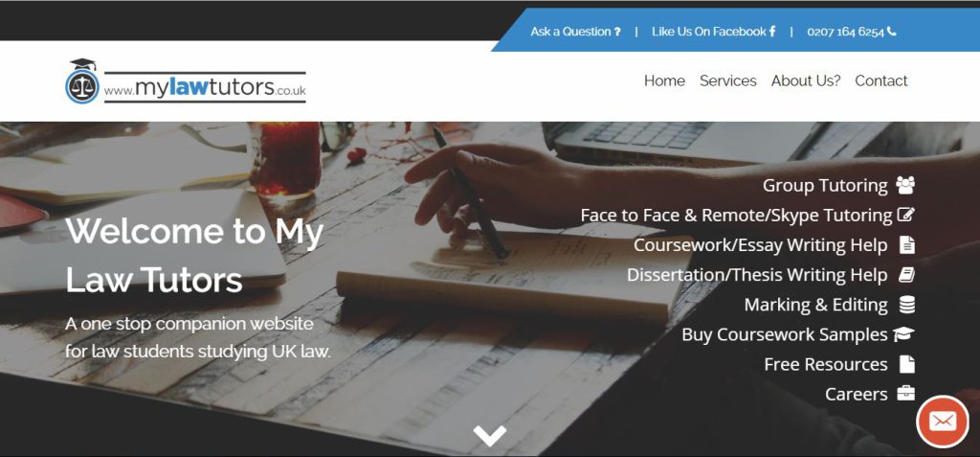
Task: Click the document icon next to Coursework/Essay Writing Help
Action: [907, 244]
